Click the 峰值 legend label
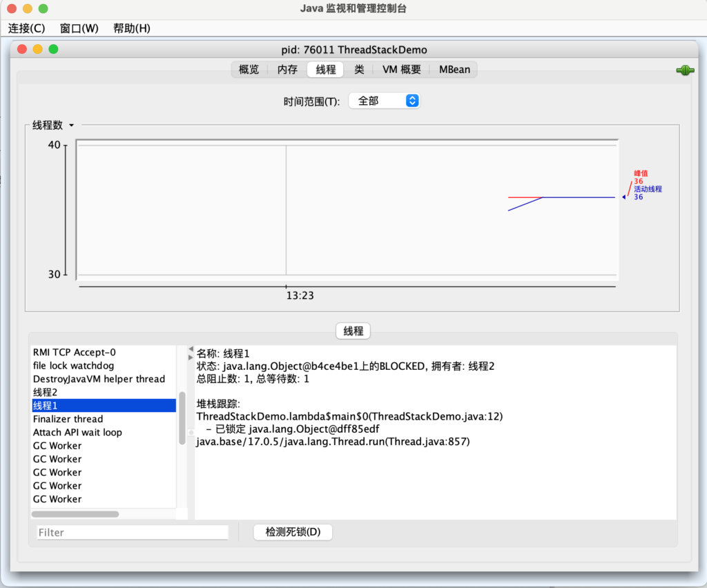Screen dimensions: 707x588 [641, 173]
